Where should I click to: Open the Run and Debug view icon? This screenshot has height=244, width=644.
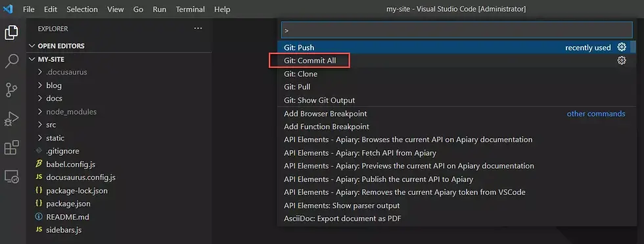click(12, 119)
